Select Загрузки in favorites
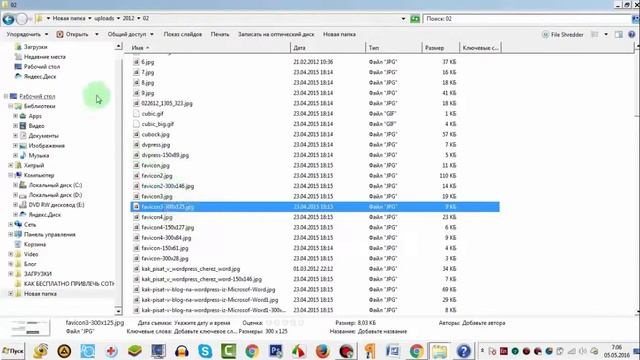Screen dimensions: 640x360 pos(36,47)
